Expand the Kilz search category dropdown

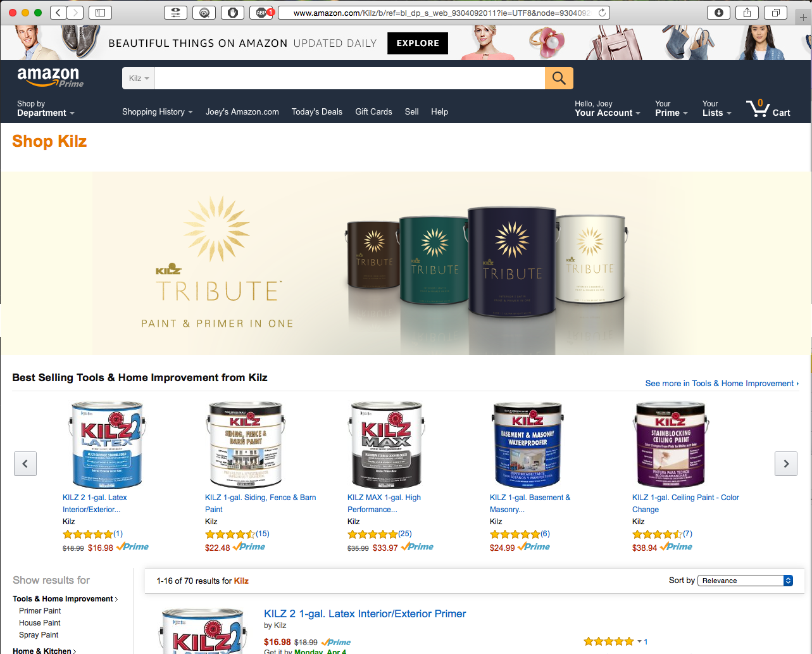pyautogui.click(x=139, y=79)
